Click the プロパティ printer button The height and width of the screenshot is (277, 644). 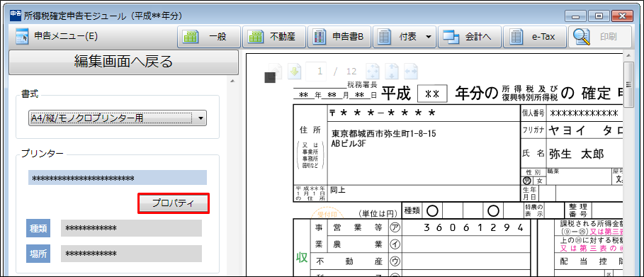(x=174, y=203)
